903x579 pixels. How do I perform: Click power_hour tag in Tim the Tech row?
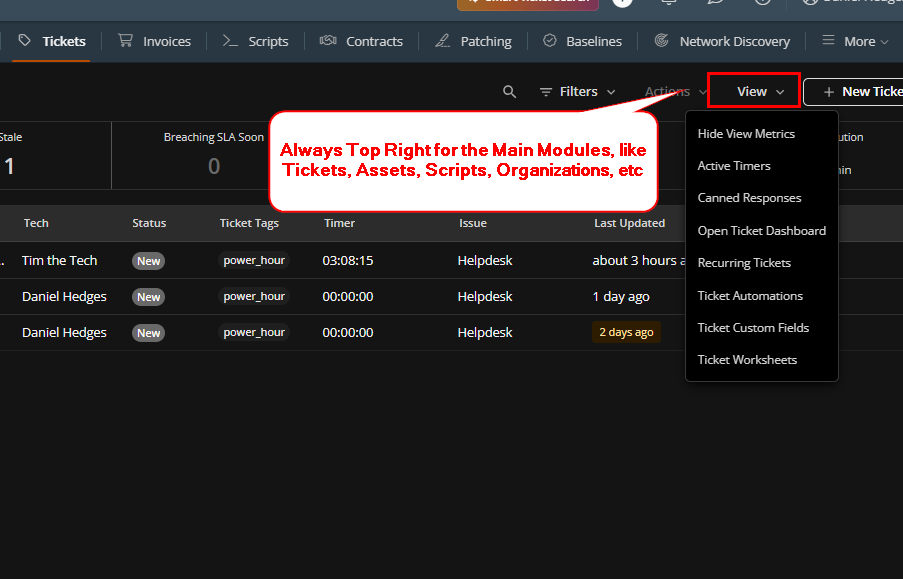pos(254,260)
